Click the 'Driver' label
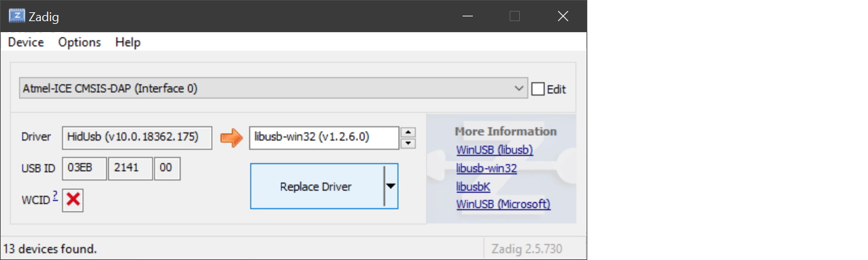Image resolution: width=868 pixels, height=260 pixels. [36, 136]
